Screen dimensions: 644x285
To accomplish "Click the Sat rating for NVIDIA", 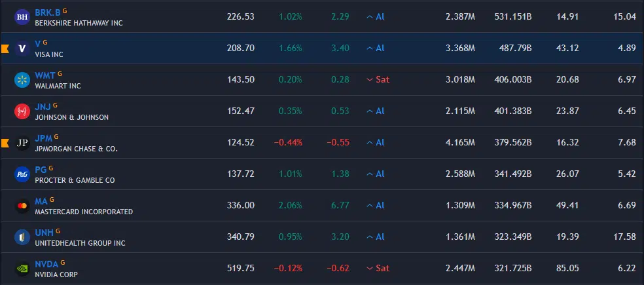I will (x=378, y=269).
